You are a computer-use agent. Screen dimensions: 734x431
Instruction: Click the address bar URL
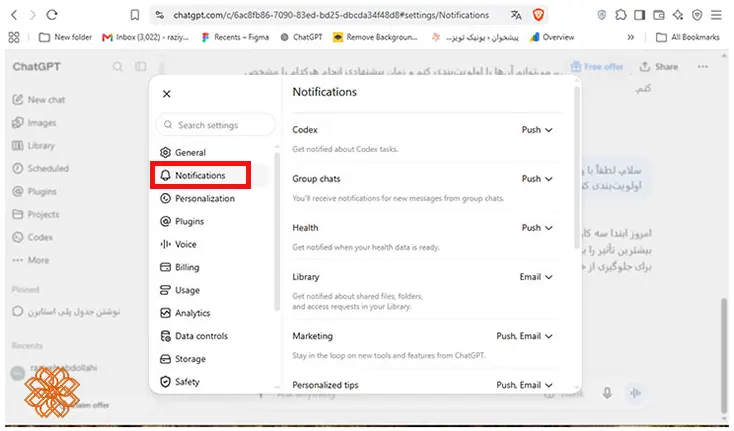[331, 15]
